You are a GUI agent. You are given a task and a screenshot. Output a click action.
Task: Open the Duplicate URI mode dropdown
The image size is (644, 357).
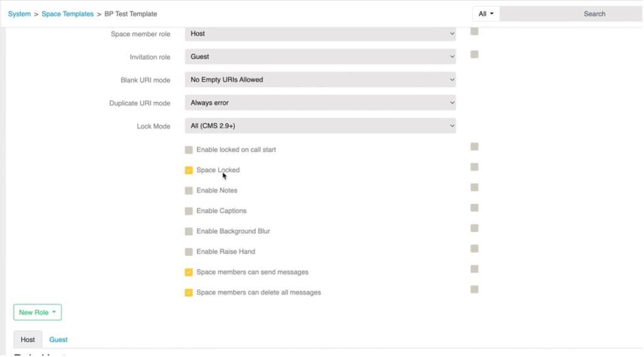pos(320,102)
